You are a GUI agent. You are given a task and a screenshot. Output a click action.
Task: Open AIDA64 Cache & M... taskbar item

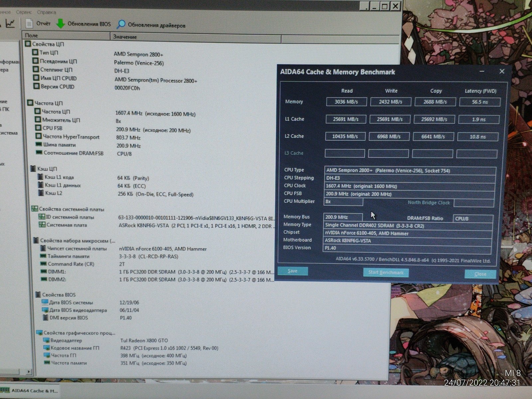(x=30, y=391)
